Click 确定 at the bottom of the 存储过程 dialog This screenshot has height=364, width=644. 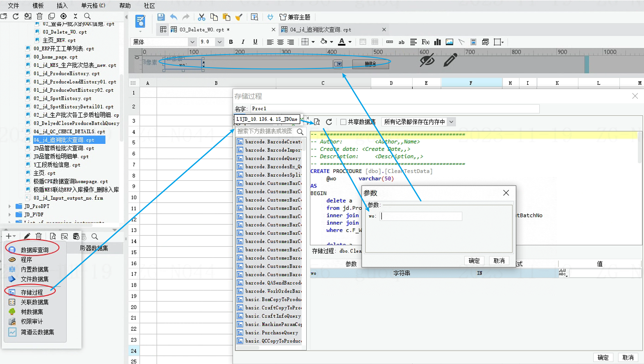[603, 357]
